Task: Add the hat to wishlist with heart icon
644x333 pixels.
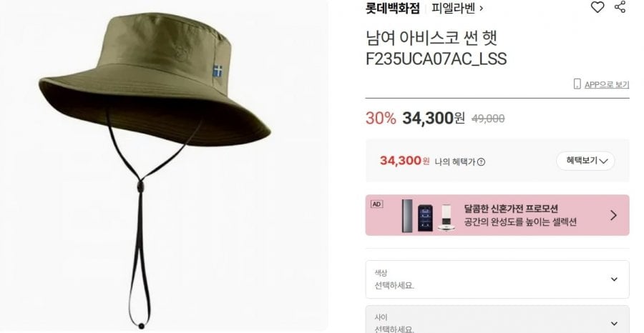Action: click(x=597, y=7)
